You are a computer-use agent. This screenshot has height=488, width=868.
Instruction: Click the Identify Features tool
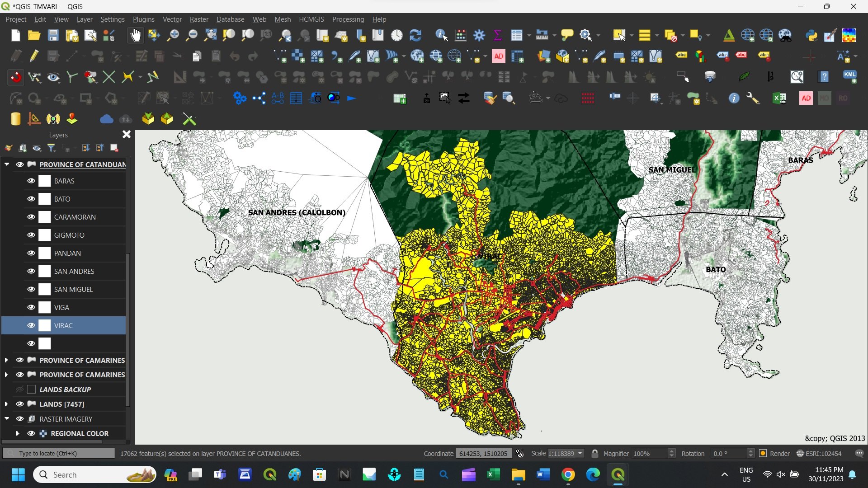coord(441,35)
